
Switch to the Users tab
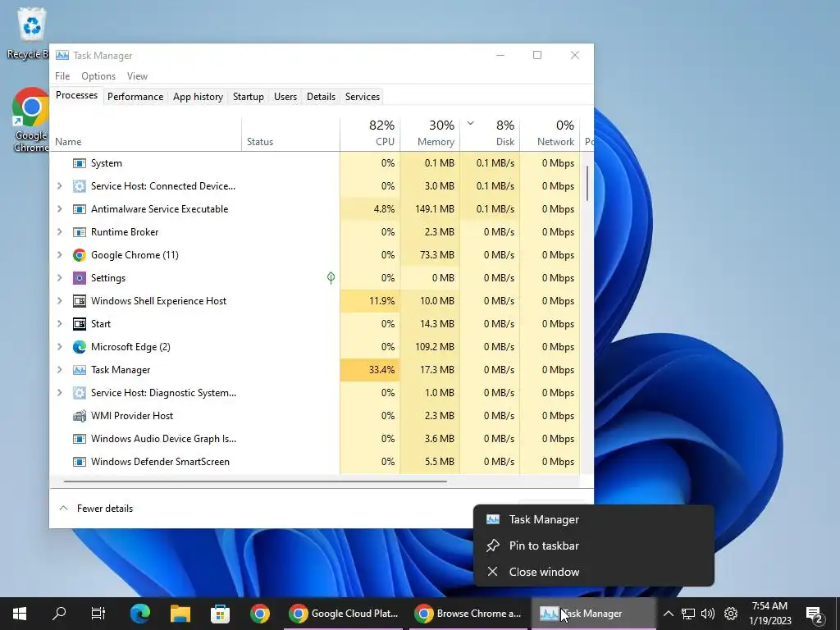tap(285, 97)
